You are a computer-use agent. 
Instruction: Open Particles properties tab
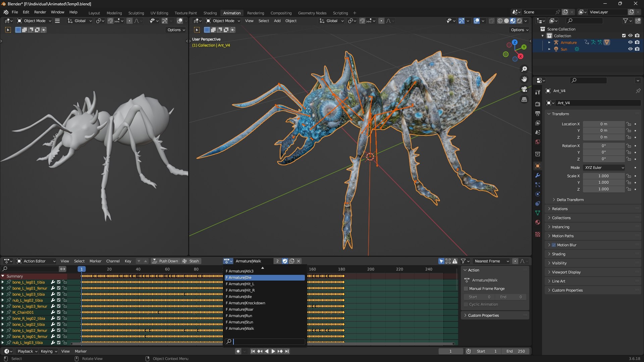538,185
